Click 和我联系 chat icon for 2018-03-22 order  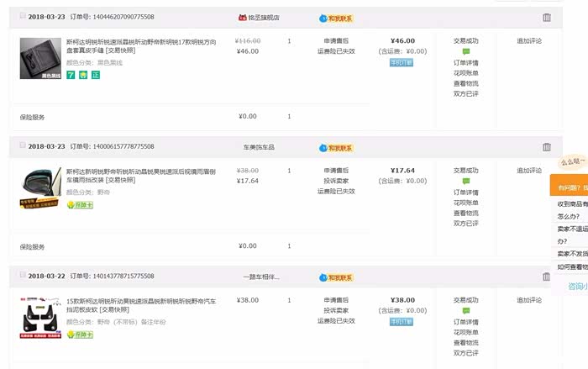pos(336,277)
